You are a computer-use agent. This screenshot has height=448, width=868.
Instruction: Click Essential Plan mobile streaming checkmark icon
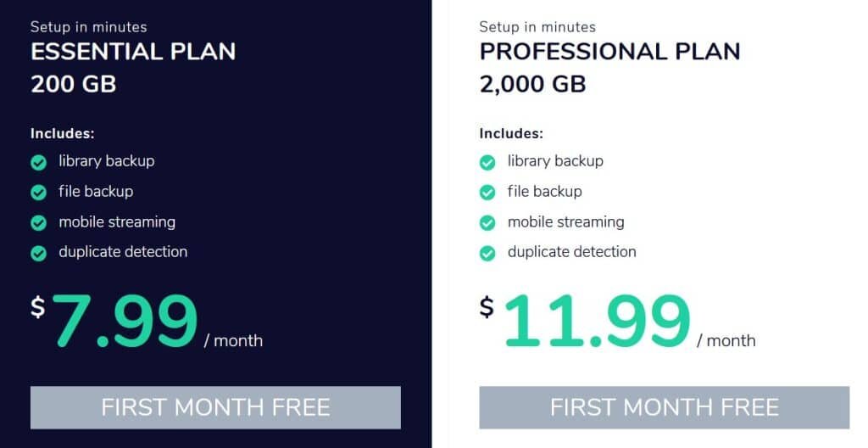tap(38, 223)
